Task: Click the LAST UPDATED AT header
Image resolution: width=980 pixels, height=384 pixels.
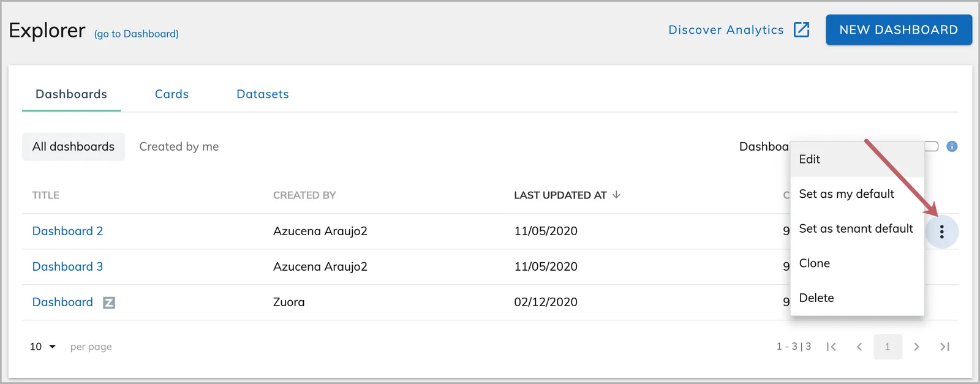Action: click(x=560, y=195)
